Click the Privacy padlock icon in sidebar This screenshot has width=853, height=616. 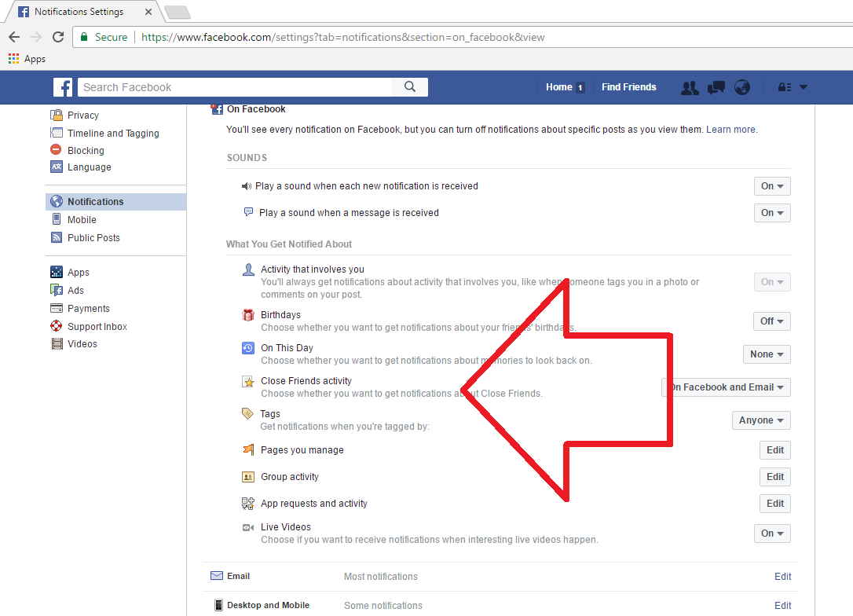pyautogui.click(x=57, y=115)
